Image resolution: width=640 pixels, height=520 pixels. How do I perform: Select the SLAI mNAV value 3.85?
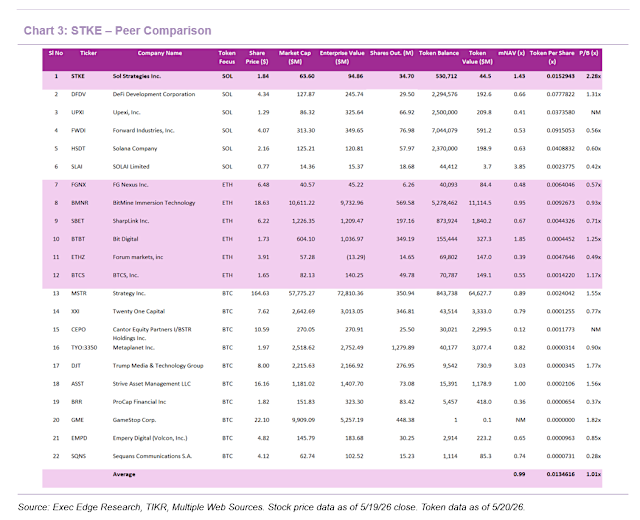point(519,167)
